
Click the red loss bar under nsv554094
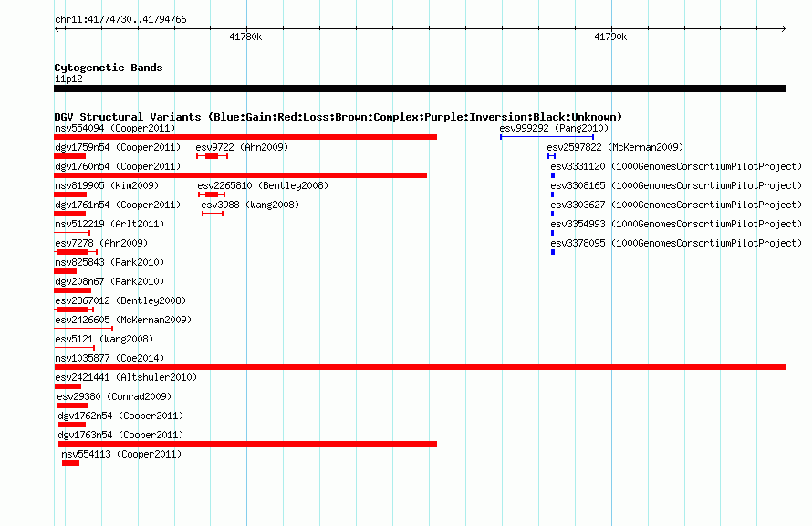(245, 137)
